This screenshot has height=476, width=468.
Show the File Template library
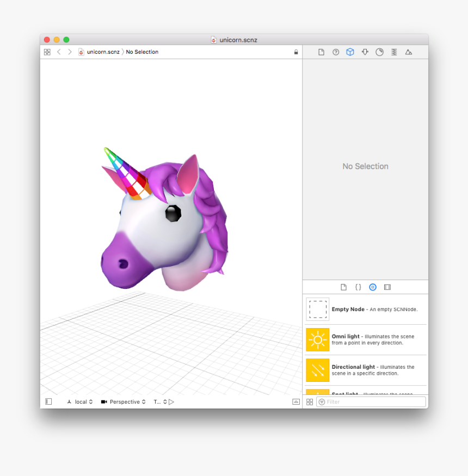click(x=343, y=287)
